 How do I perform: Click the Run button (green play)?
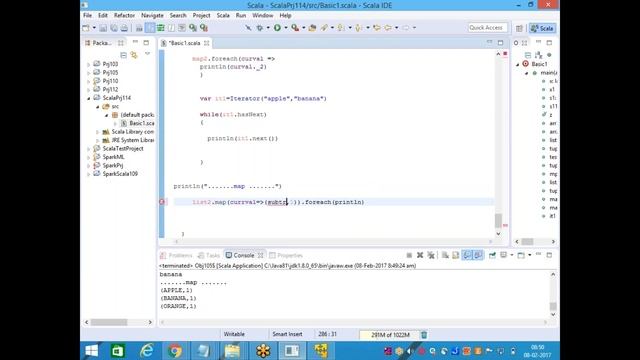coord(277,28)
